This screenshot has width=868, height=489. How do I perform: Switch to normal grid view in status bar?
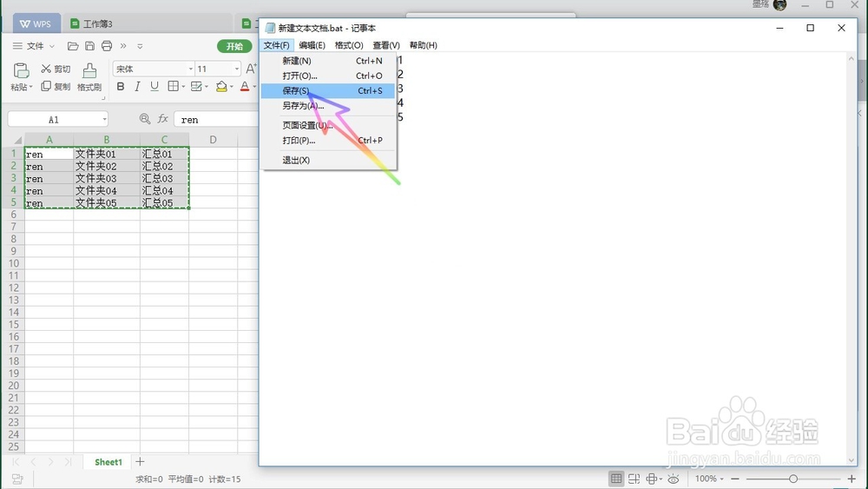tap(615, 479)
